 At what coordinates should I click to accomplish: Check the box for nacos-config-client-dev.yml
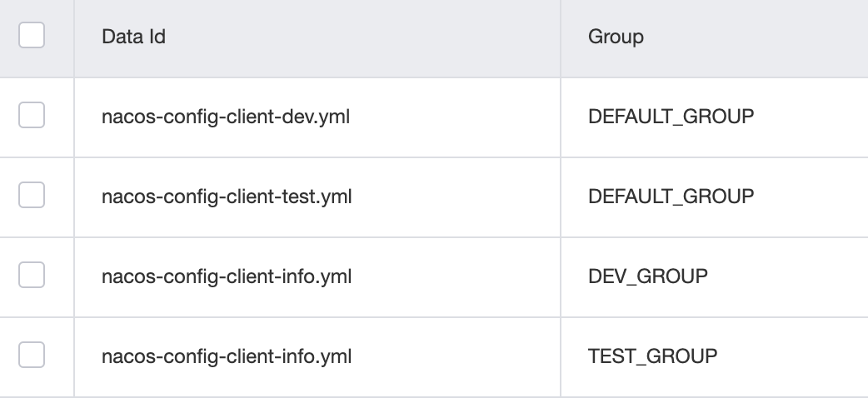(x=32, y=117)
